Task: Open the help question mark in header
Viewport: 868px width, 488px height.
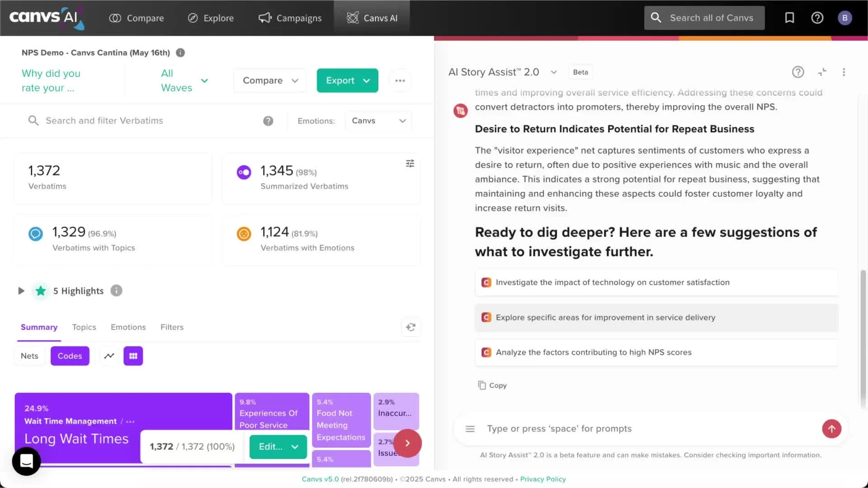Action: [817, 18]
